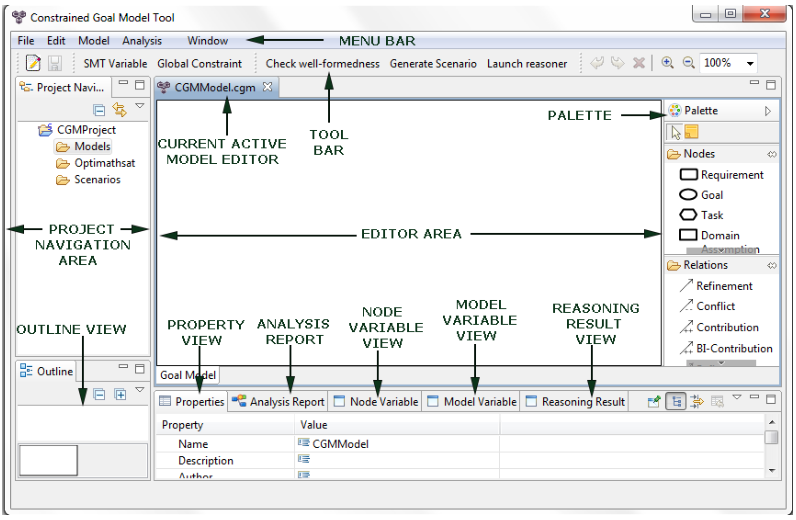This screenshot has width=796, height=520.
Task: Collapse the Relations palette drawer
Action: [x=697, y=265]
